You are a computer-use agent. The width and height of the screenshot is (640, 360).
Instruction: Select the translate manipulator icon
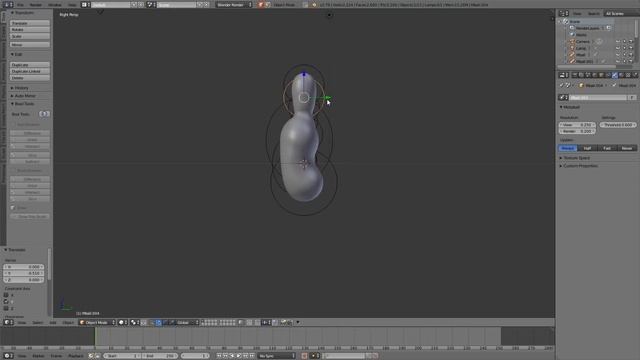pyautogui.click(x=159, y=322)
